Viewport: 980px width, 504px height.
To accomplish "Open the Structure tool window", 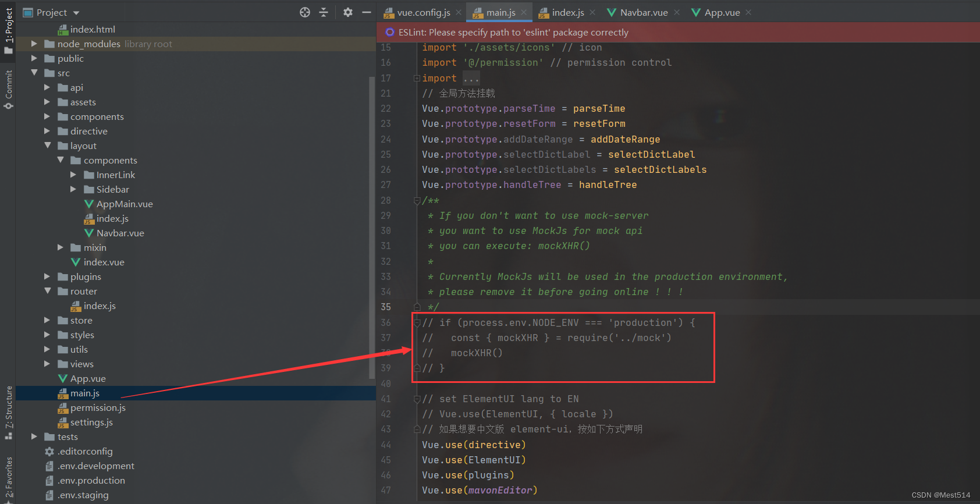I will 8,411.
